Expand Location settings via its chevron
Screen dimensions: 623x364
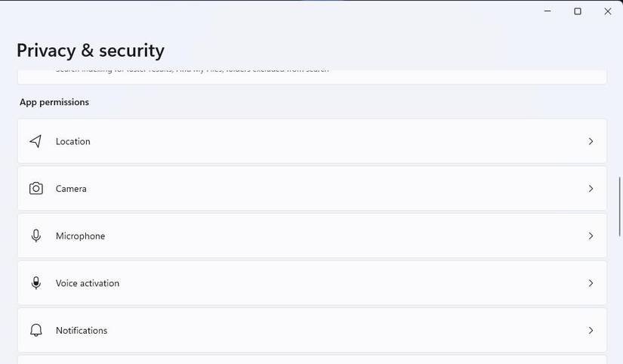[591, 141]
